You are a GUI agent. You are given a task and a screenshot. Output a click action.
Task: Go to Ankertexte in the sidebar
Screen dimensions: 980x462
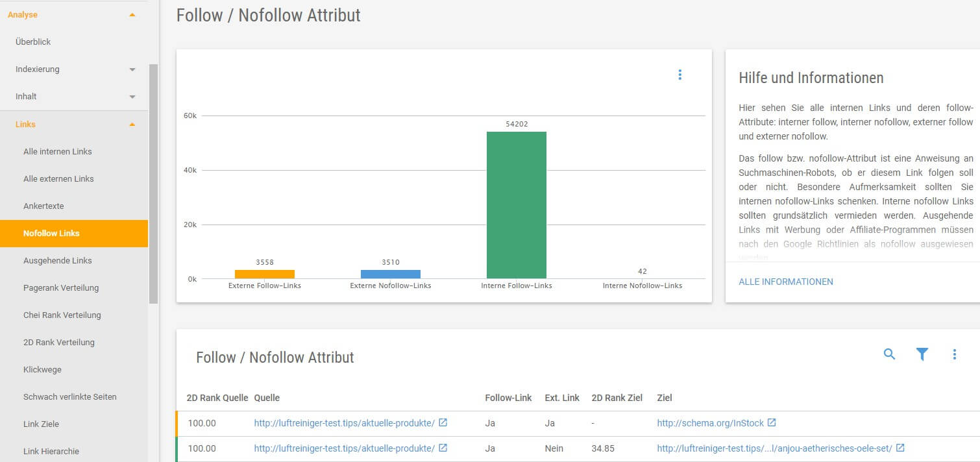click(43, 206)
